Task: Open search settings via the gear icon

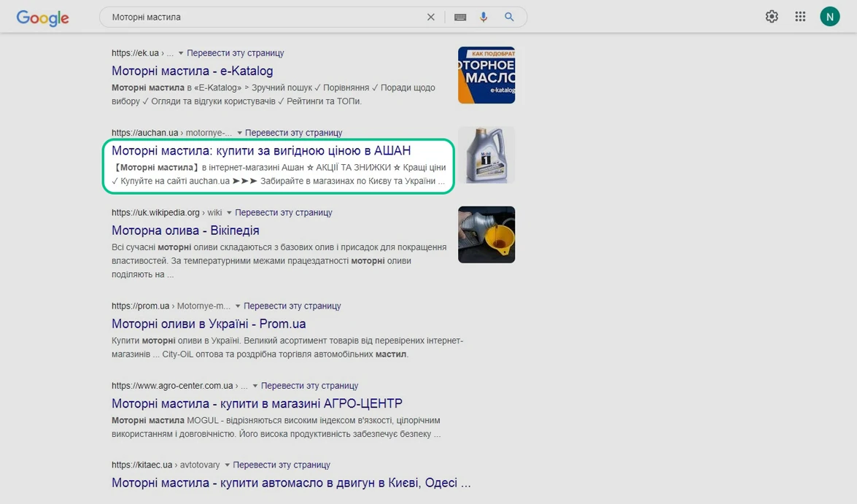Action: click(x=772, y=15)
